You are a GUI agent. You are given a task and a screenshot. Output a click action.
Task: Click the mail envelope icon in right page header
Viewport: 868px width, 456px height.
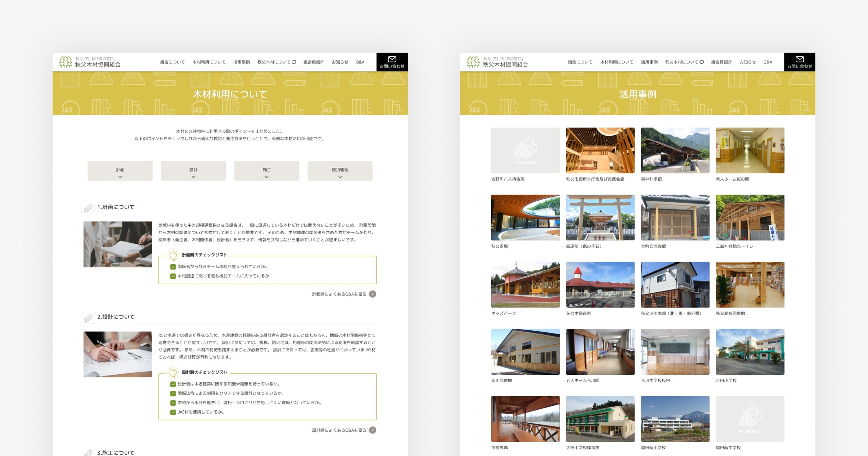coord(799,59)
